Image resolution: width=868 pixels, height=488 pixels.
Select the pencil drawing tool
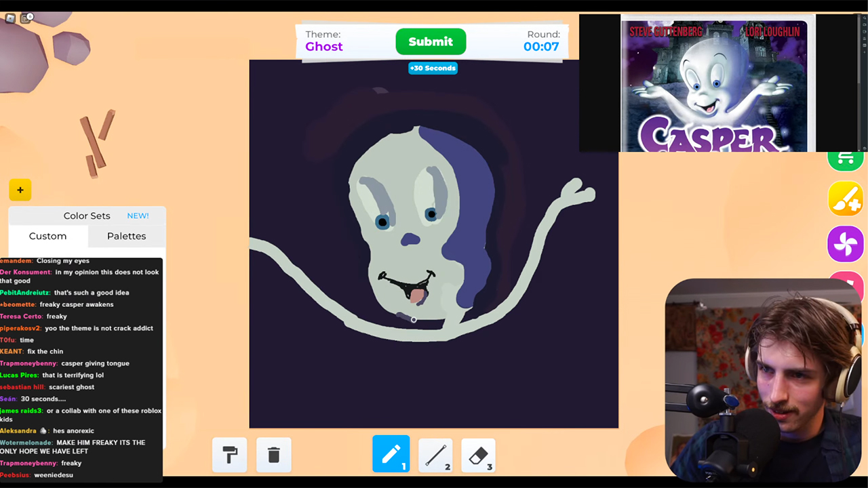391,454
